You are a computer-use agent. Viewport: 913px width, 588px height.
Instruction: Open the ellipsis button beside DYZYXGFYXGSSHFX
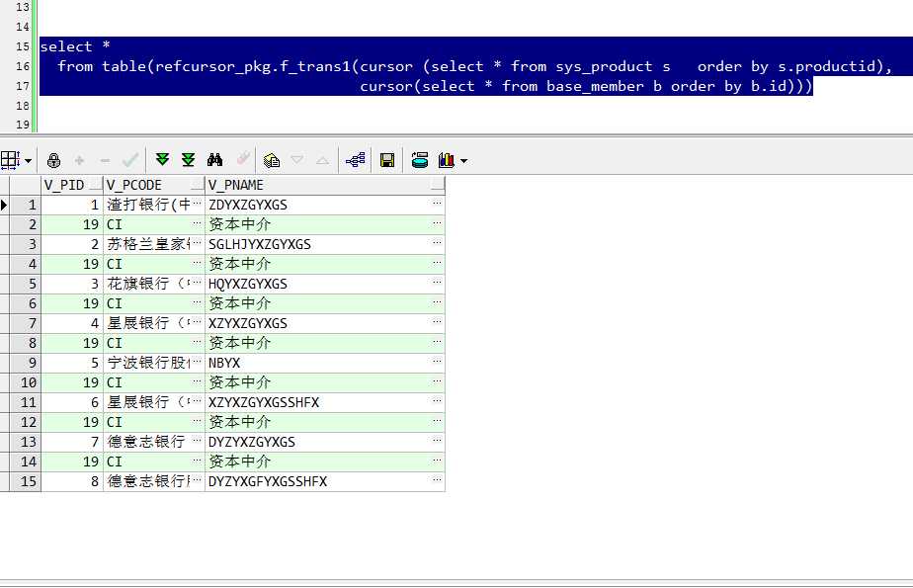(x=437, y=480)
